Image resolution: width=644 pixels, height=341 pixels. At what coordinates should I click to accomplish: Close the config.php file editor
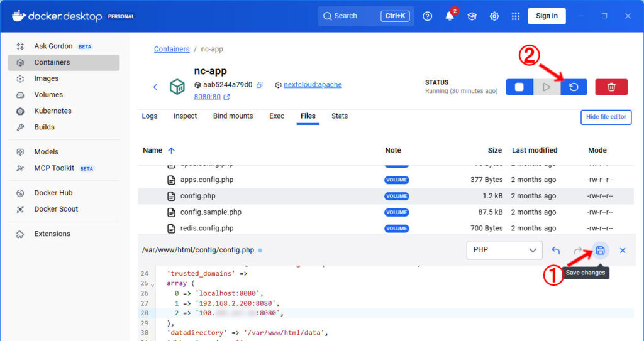point(623,251)
